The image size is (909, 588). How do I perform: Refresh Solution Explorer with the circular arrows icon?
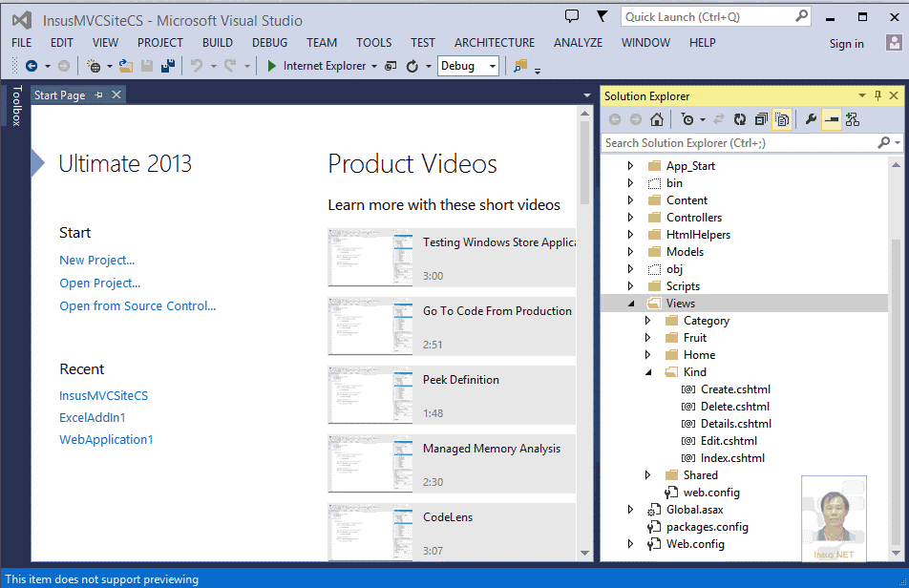pyautogui.click(x=740, y=119)
